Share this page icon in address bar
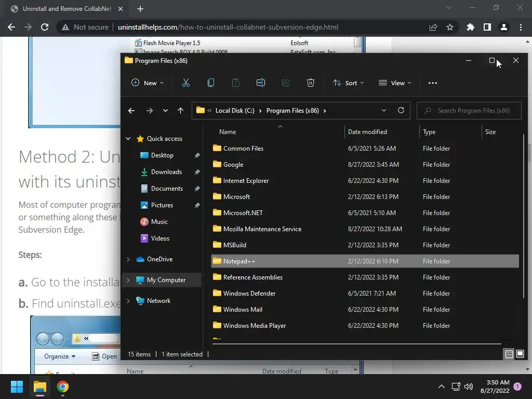The width and height of the screenshot is (532, 399). point(433,27)
